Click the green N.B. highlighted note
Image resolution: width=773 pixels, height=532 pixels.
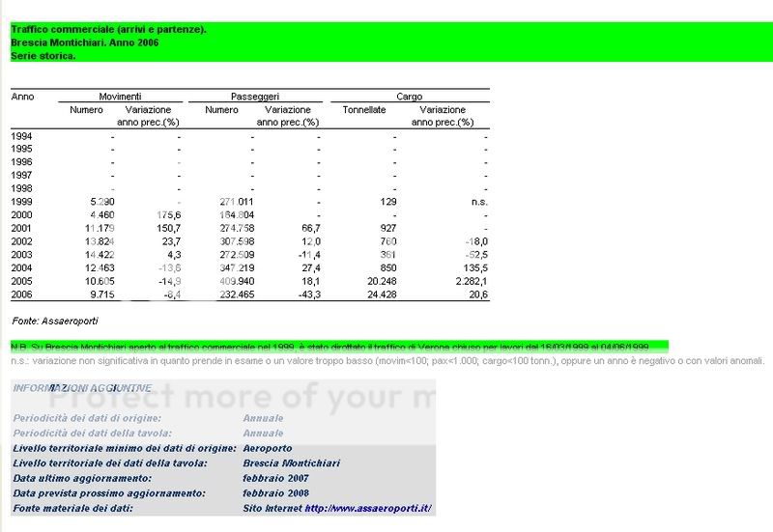coord(338,346)
